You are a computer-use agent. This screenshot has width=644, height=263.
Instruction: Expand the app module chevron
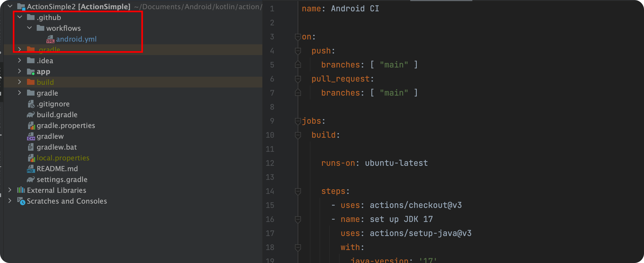pos(19,71)
